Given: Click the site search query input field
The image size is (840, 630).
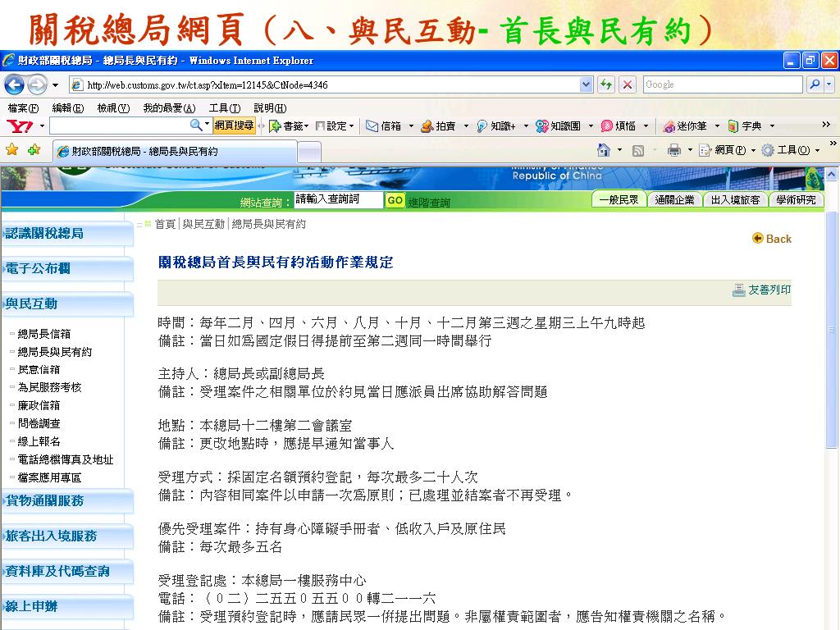Looking at the screenshot, I should [x=339, y=200].
